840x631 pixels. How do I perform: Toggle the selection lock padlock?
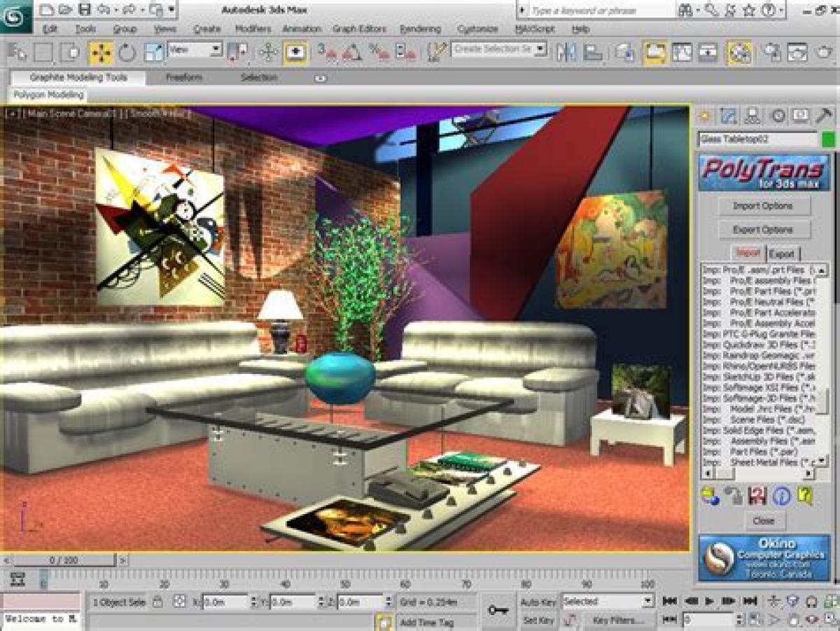(x=158, y=602)
